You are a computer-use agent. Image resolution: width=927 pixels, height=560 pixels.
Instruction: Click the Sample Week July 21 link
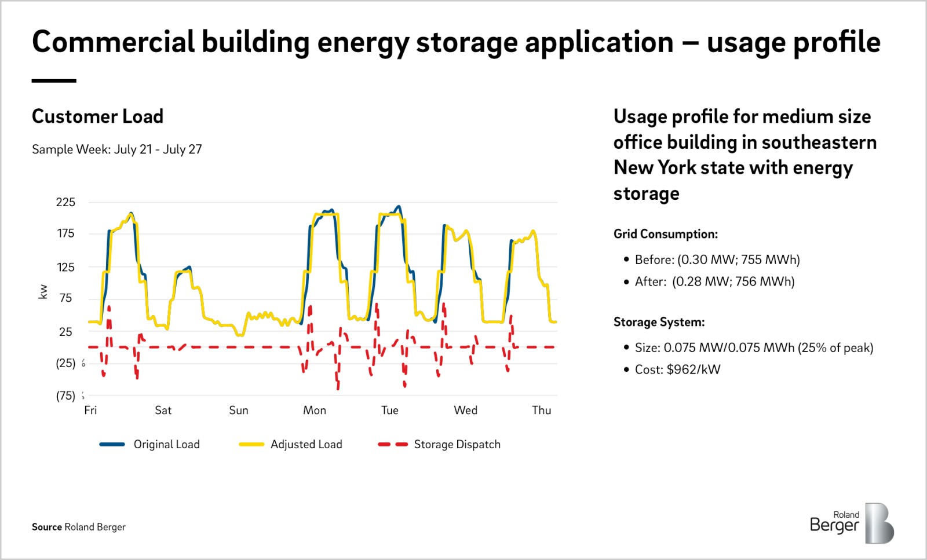(118, 149)
